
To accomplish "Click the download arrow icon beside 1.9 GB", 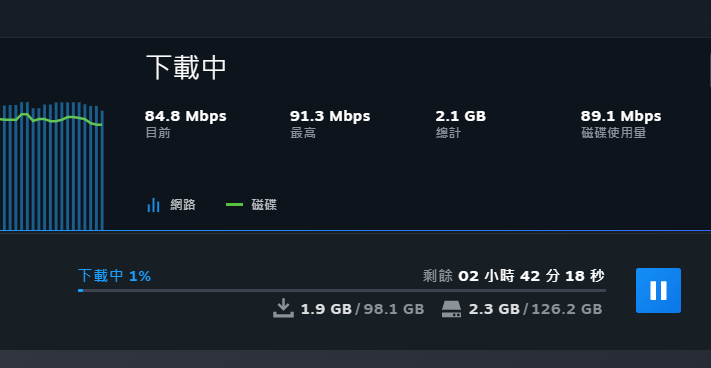I will pyautogui.click(x=283, y=308).
